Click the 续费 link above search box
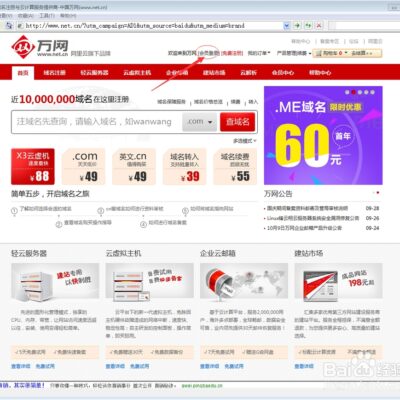400x400 pixels. click(236, 102)
